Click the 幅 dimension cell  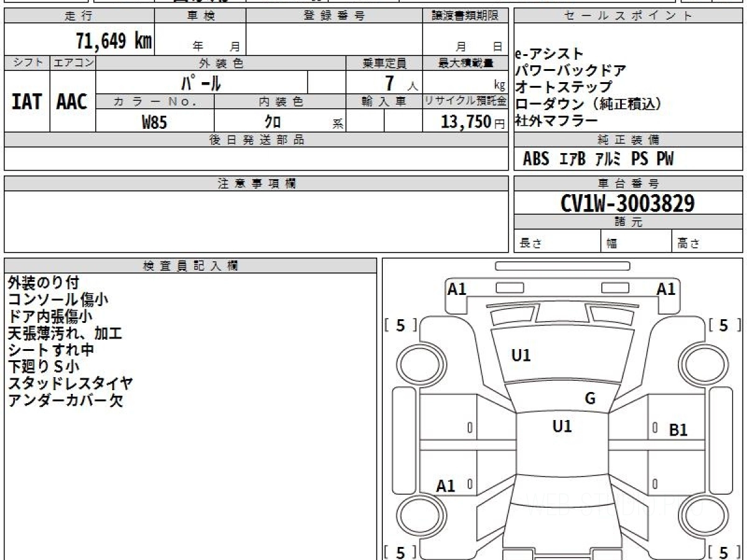[636, 241]
